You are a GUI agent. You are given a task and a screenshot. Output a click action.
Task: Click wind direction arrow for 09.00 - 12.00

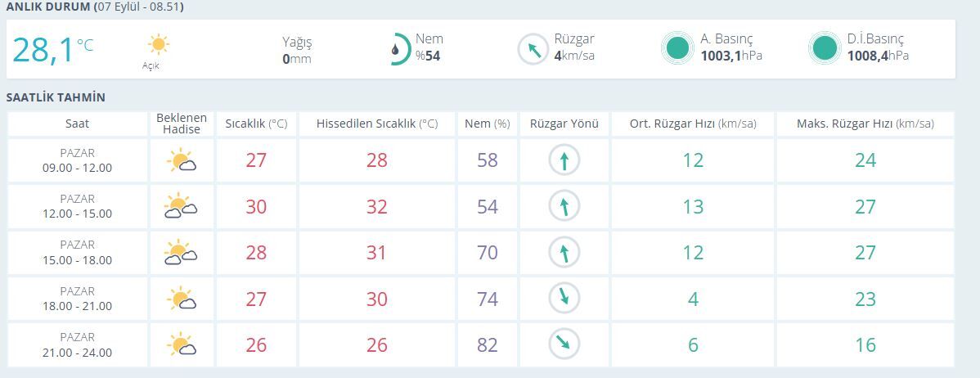(564, 160)
